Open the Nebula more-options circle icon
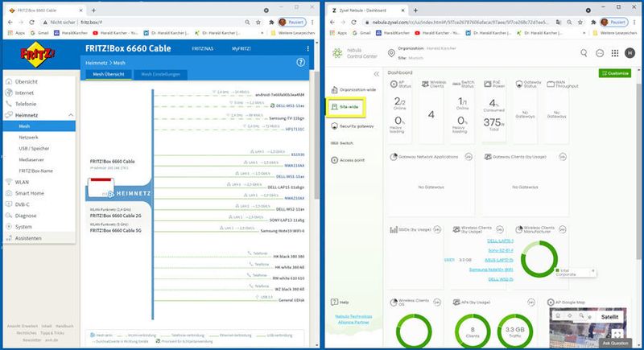 click(600, 53)
